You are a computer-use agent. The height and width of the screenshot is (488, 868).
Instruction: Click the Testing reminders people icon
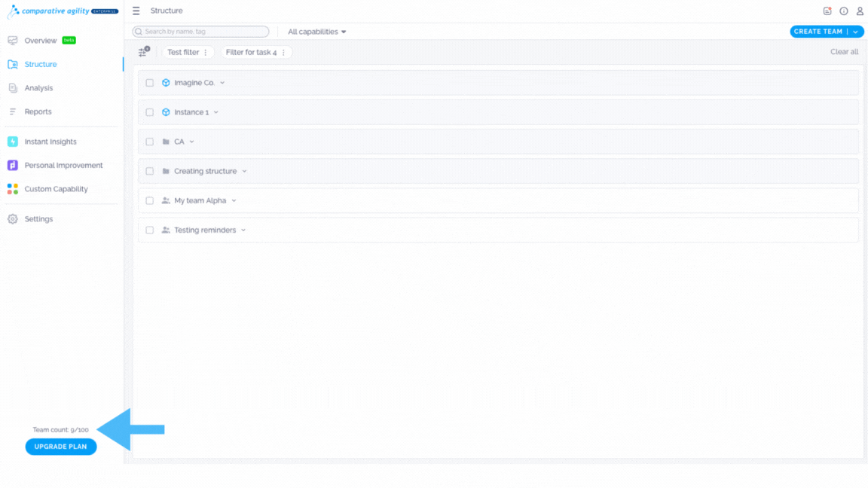tap(166, 230)
